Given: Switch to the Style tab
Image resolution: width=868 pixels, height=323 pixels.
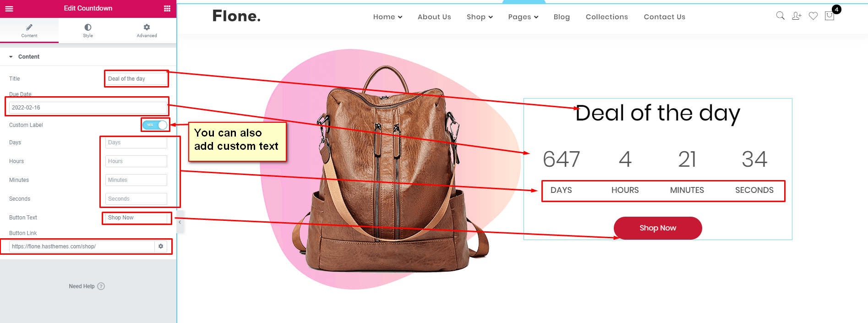Looking at the screenshot, I should tap(88, 31).
